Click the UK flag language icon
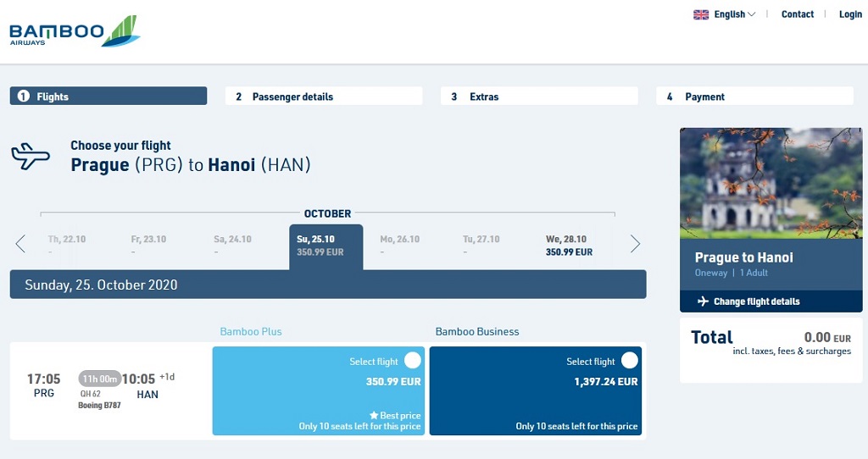The height and width of the screenshot is (459, 868). click(x=701, y=14)
